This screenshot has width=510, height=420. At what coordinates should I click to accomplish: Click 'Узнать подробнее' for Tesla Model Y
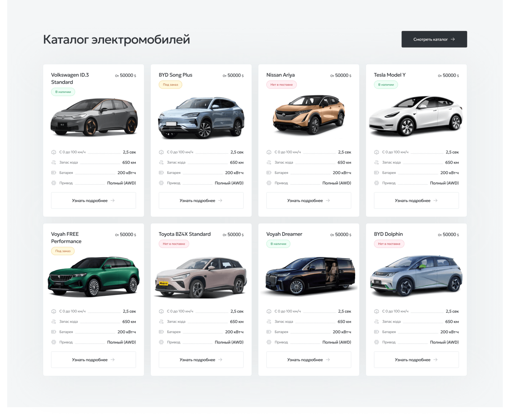click(416, 200)
